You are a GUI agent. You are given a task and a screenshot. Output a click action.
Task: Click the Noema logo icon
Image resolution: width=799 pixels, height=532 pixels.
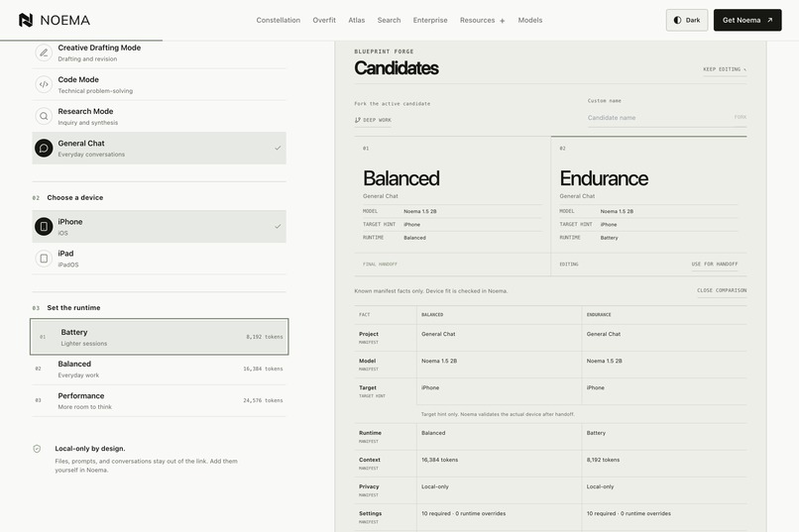[x=26, y=20]
